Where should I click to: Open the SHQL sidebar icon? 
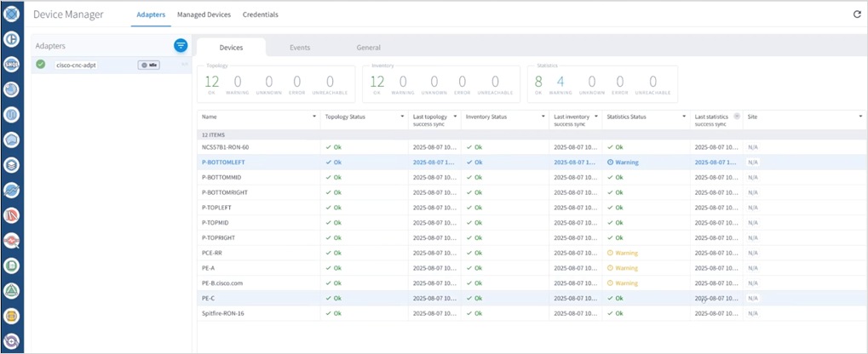tap(12, 64)
